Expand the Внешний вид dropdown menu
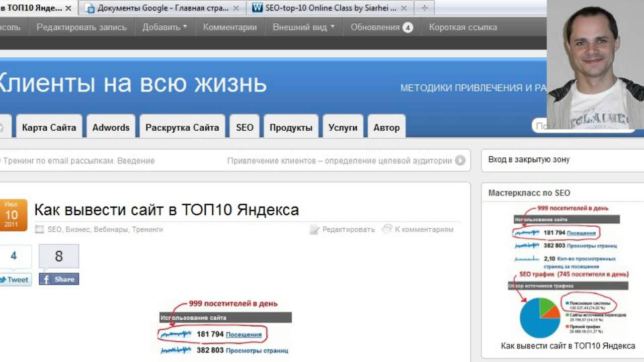Screen dimensions: 644x362 [303, 27]
